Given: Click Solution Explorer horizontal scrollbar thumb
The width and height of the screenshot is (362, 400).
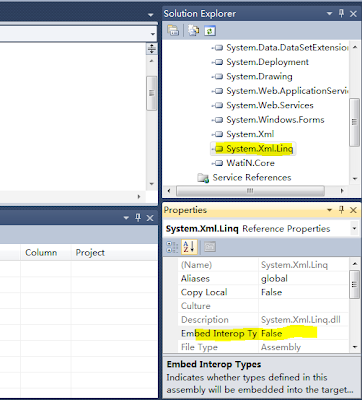Looking at the screenshot, I should pos(250,191).
